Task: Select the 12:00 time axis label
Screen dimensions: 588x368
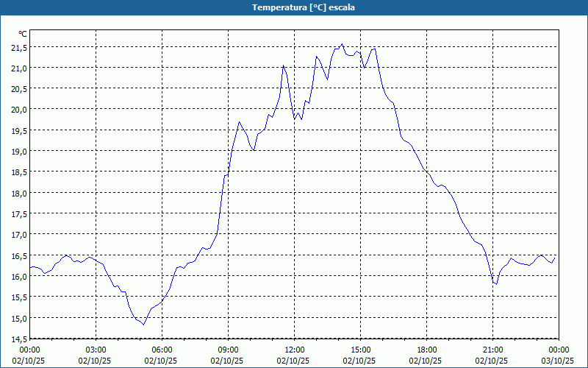Action: [295, 350]
